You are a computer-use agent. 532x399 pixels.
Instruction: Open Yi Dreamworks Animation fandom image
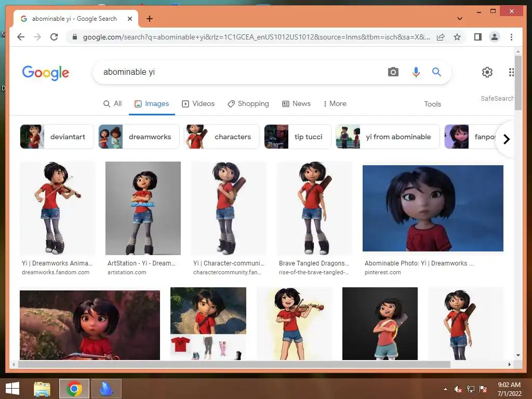coord(57,208)
